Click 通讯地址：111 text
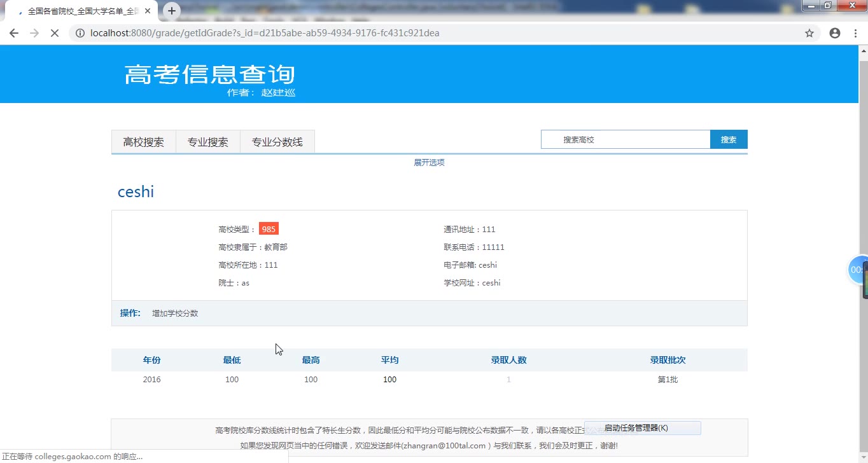The width and height of the screenshot is (868, 463). (469, 230)
